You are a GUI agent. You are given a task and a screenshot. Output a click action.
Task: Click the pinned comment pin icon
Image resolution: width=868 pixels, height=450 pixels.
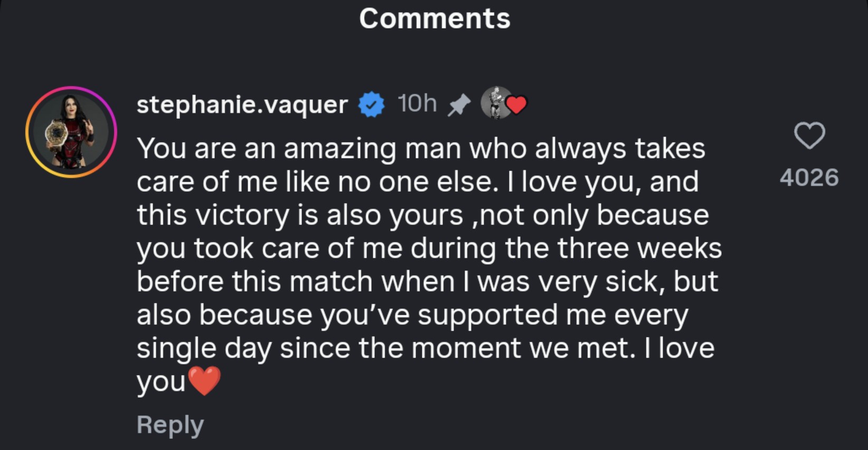click(459, 105)
